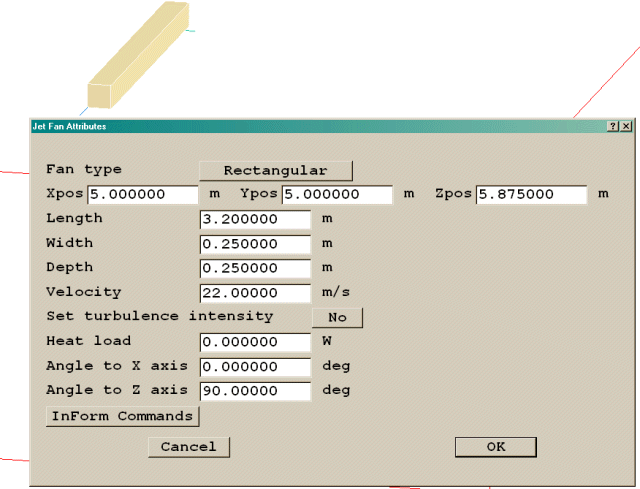Click the Jet Fan Attributes title bar
The width and height of the screenshot is (640, 489).
click(300, 127)
